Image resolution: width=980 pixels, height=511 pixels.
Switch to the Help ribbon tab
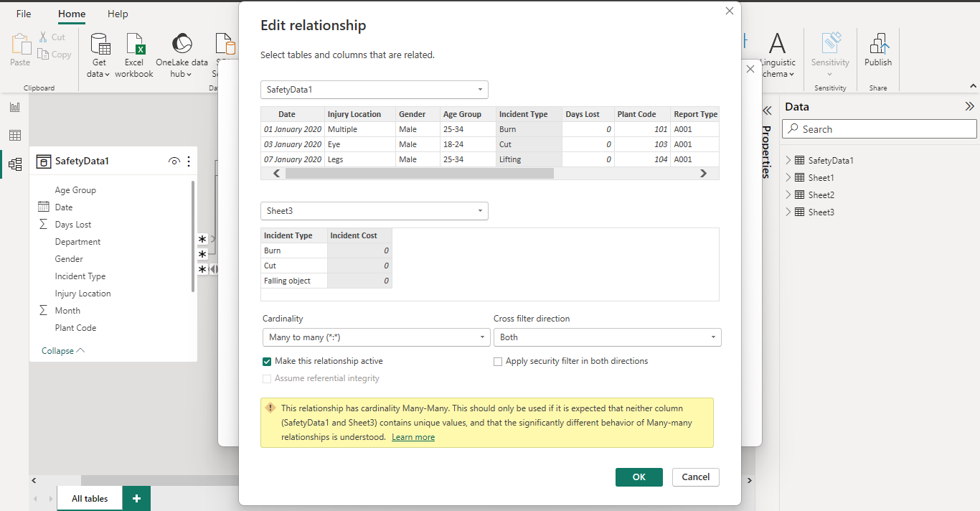117,14
